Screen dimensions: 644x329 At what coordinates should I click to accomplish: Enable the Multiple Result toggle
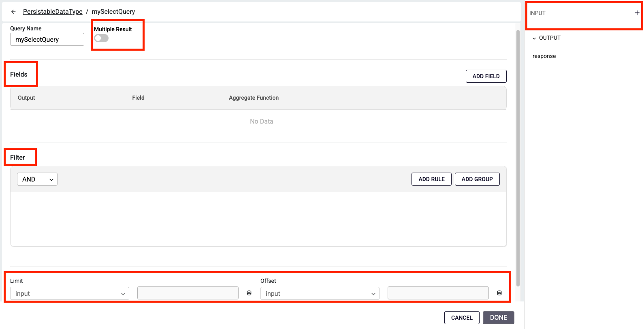pos(101,38)
